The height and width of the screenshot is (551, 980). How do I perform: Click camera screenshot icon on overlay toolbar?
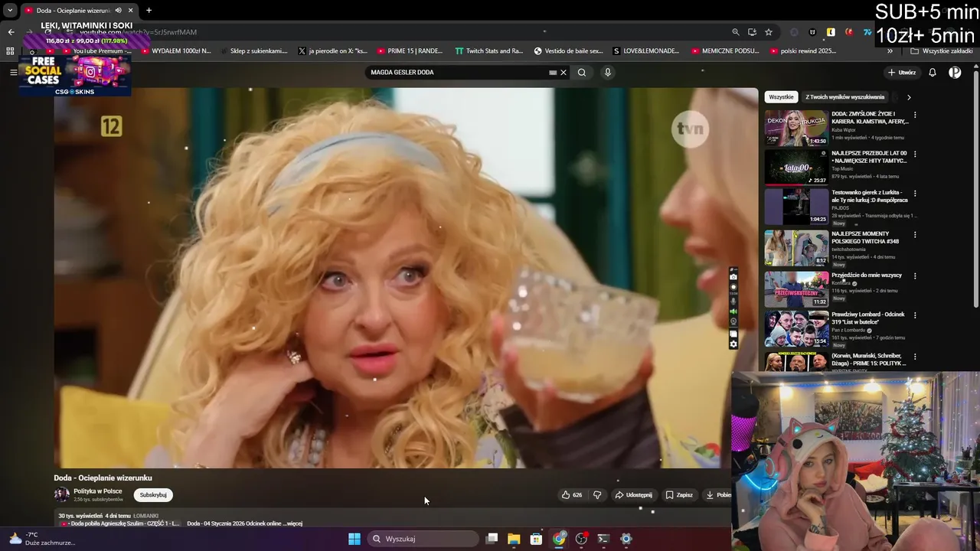point(733,278)
